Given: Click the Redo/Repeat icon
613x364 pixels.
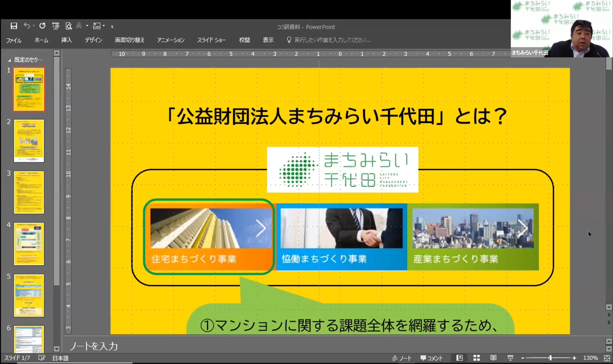Looking at the screenshot, I should pyautogui.click(x=42, y=26).
